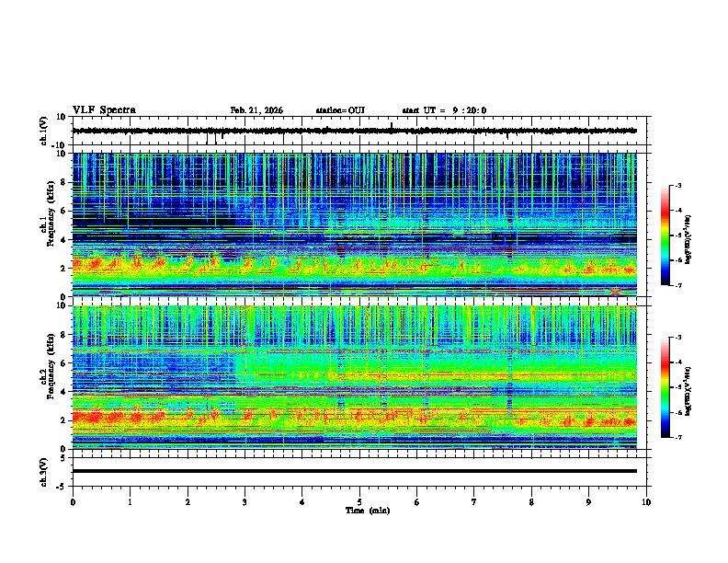Click the "8" kHz tick on ch.2 frequency axis
728x563 pixels.
pos(64,335)
